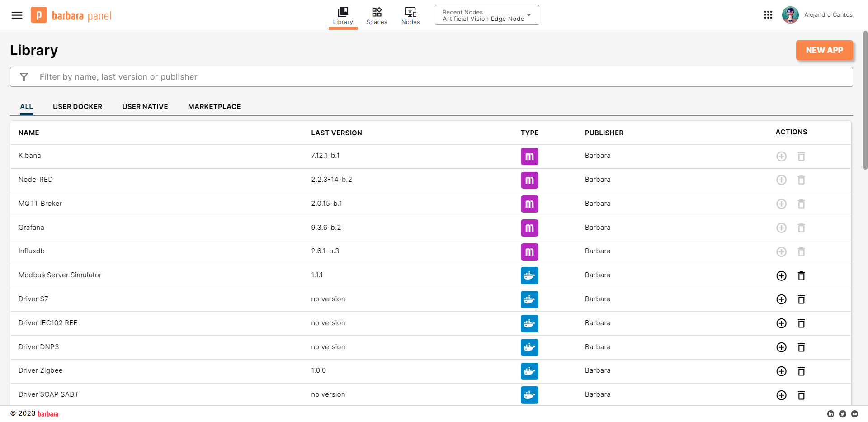Go to the Spaces section
This screenshot has height=422, width=868.
click(x=377, y=16)
